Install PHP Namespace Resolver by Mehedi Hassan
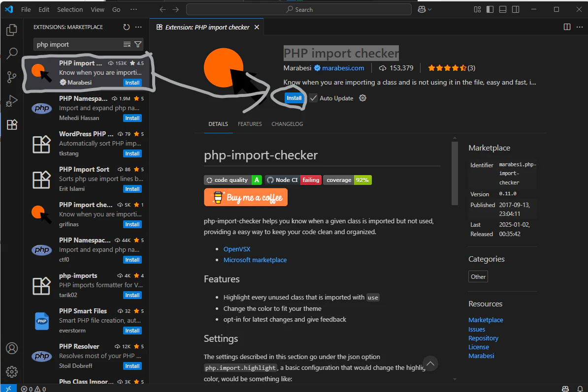Viewport: 588px width, 392px height. click(132, 118)
